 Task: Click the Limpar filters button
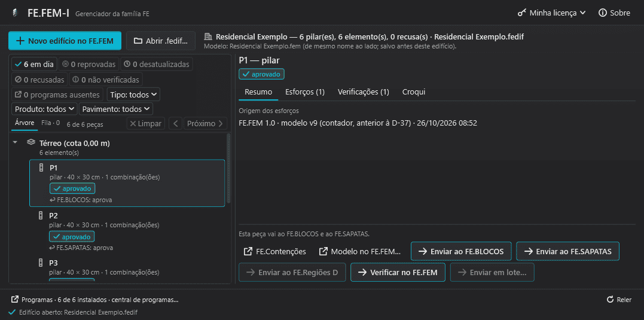(x=146, y=123)
